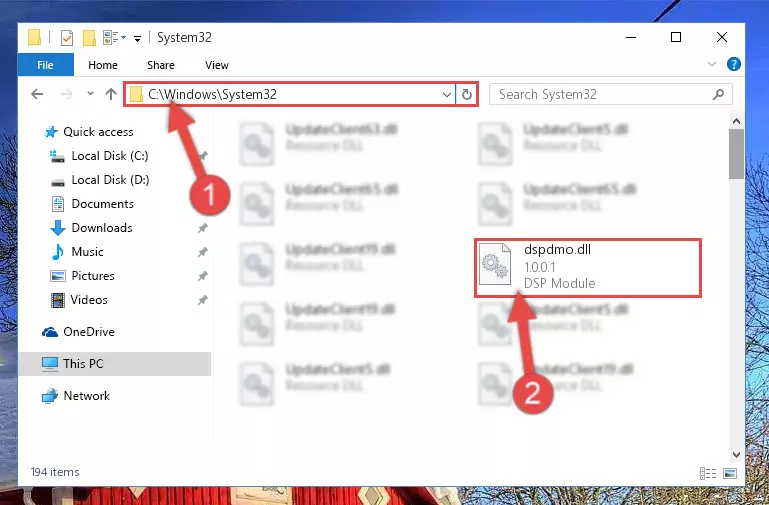The image size is (769, 505).
Task: Click the pin icon beside Pictures
Action: pyautogui.click(x=203, y=276)
